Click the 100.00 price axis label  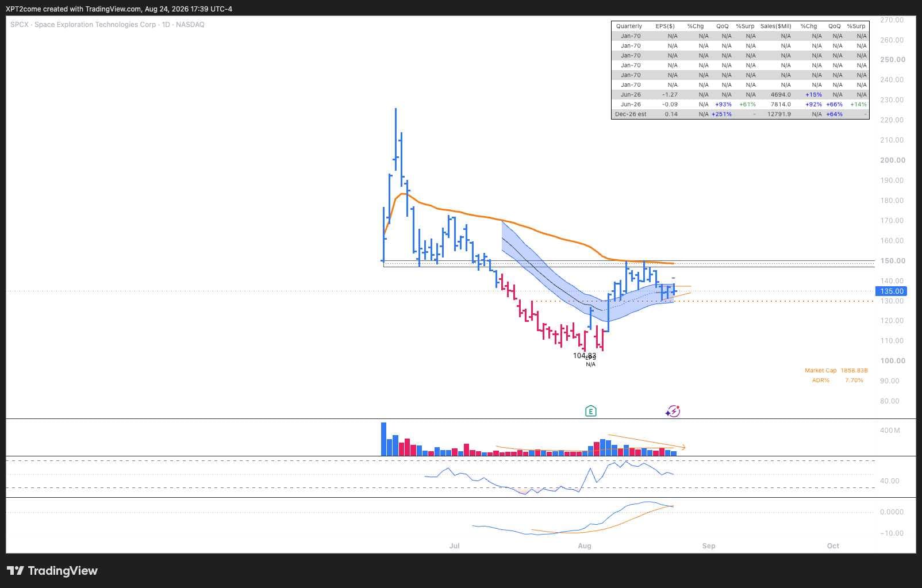coord(892,361)
